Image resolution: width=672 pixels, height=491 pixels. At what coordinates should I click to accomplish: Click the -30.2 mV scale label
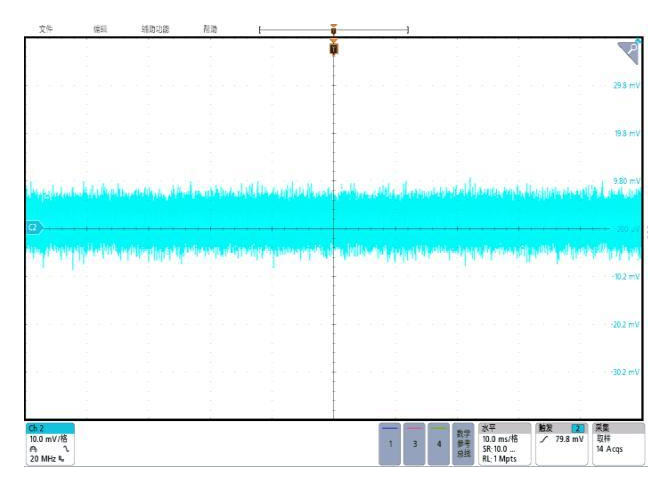[x=625, y=372]
